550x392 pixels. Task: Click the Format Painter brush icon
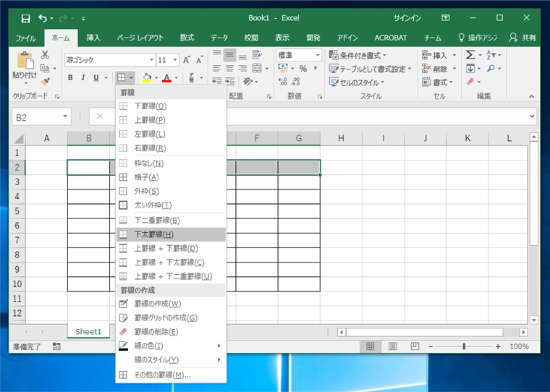[x=46, y=82]
